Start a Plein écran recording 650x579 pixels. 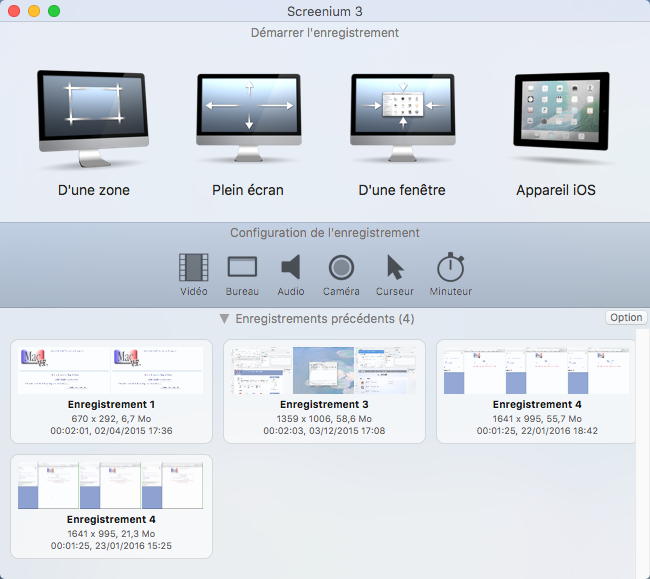248,118
